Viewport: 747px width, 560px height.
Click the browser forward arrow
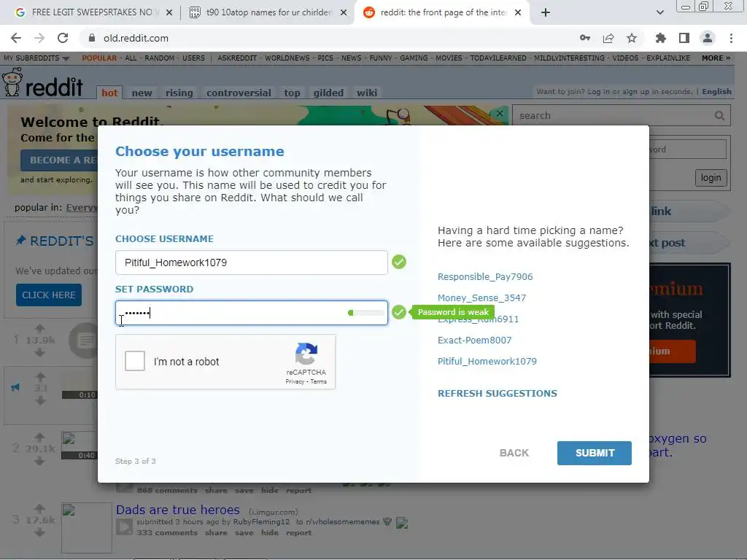pos(39,38)
